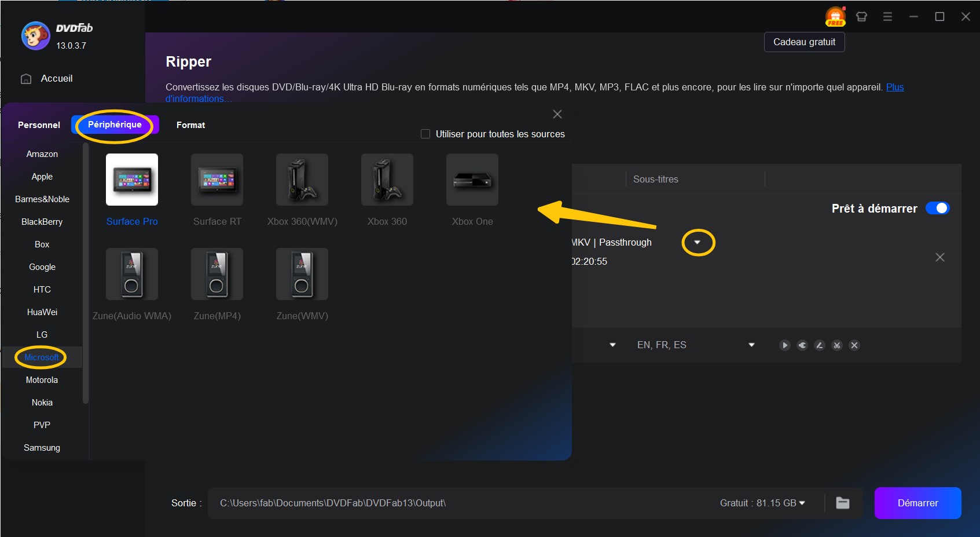The height and width of the screenshot is (537, 980).
Task: Select Samsung in the brand sidebar
Action: coord(42,447)
